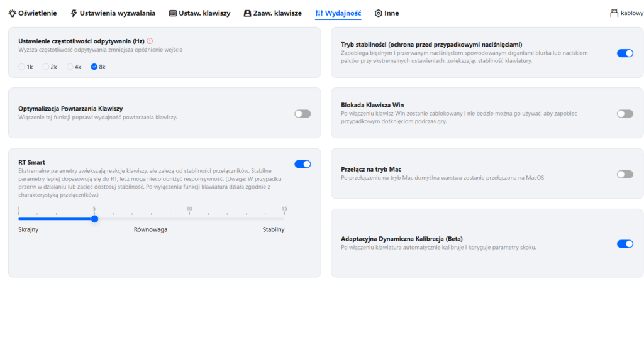This screenshot has width=644, height=340.
Task: Click Przełącz na tryb Mac heading
Action: (371, 169)
